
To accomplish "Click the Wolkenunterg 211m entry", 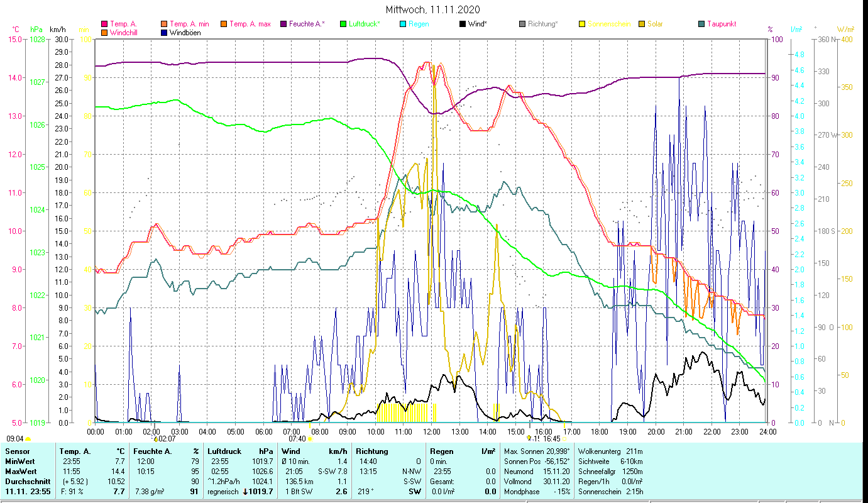I will (610, 451).
